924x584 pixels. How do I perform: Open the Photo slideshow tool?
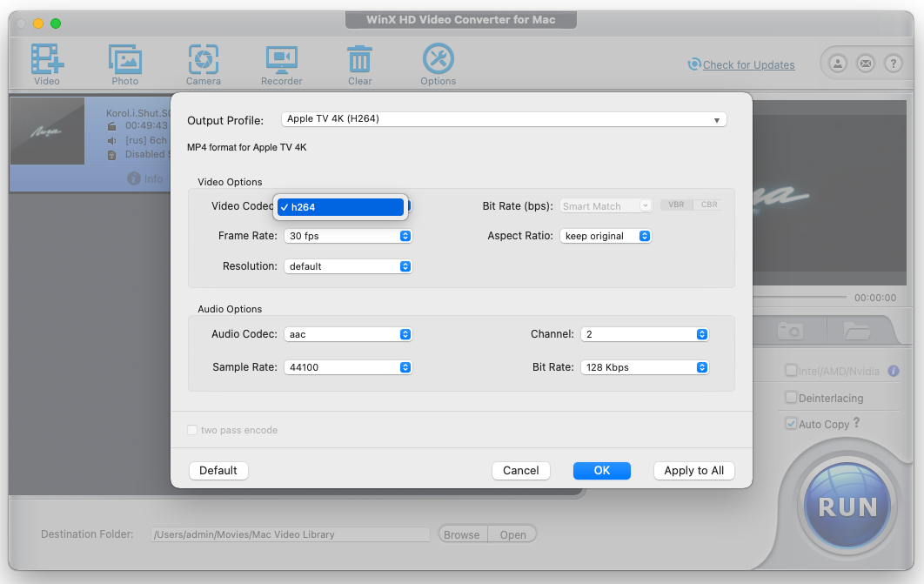(125, 61)
